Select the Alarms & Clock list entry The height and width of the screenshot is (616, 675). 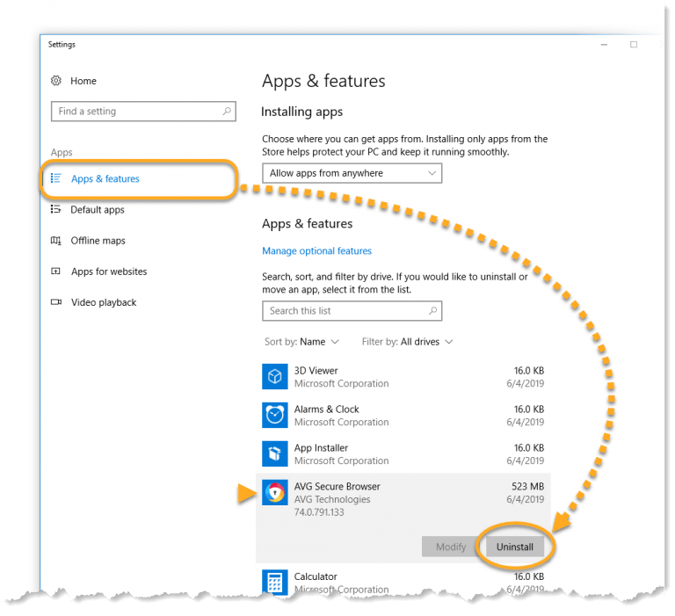tap(403, 416)
